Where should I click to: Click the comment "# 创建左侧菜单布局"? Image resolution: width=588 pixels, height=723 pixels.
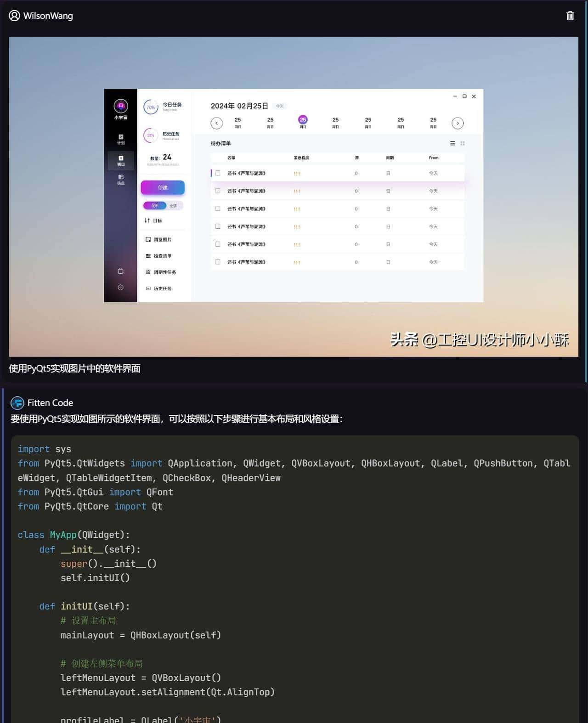pos(102,664)
